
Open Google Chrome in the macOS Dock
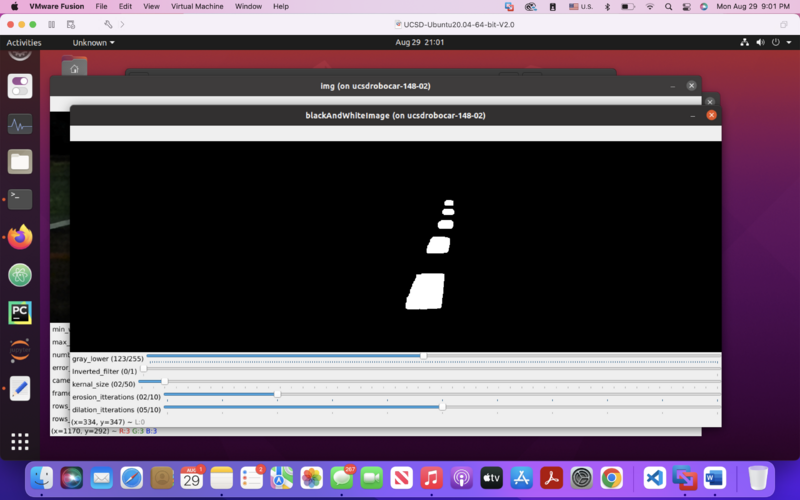point(612,479)
